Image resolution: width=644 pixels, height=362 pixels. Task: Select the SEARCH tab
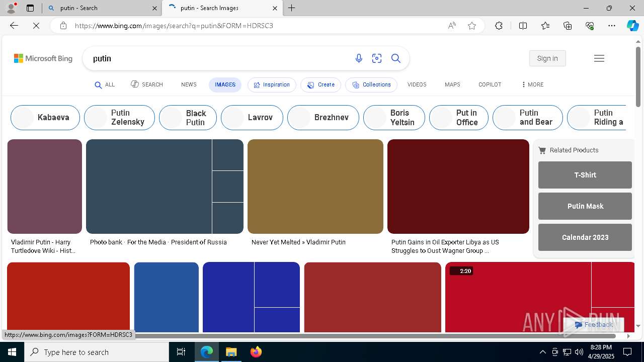pos(147,84)
